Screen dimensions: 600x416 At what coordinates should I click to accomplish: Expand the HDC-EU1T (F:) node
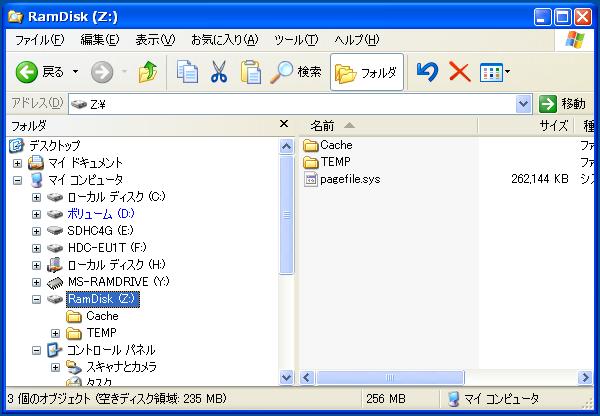pyautogui.click(x=36, y=248)
